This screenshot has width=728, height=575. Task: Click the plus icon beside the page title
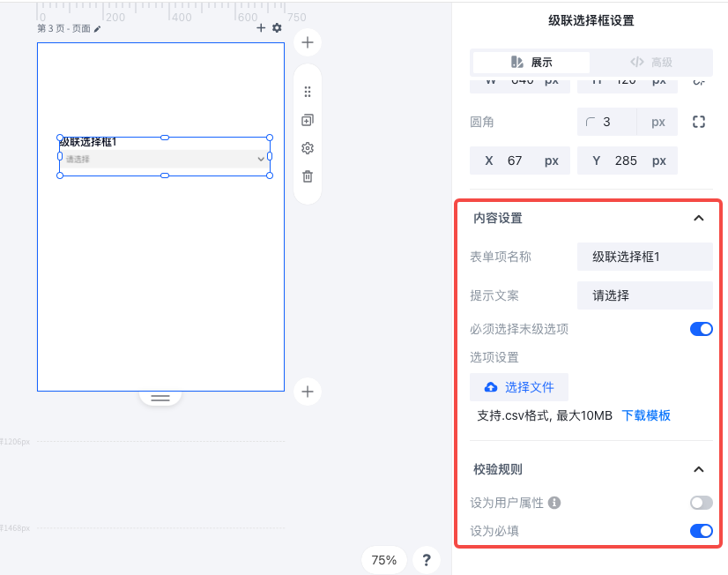pyautogui.click(x=261, y=28)
